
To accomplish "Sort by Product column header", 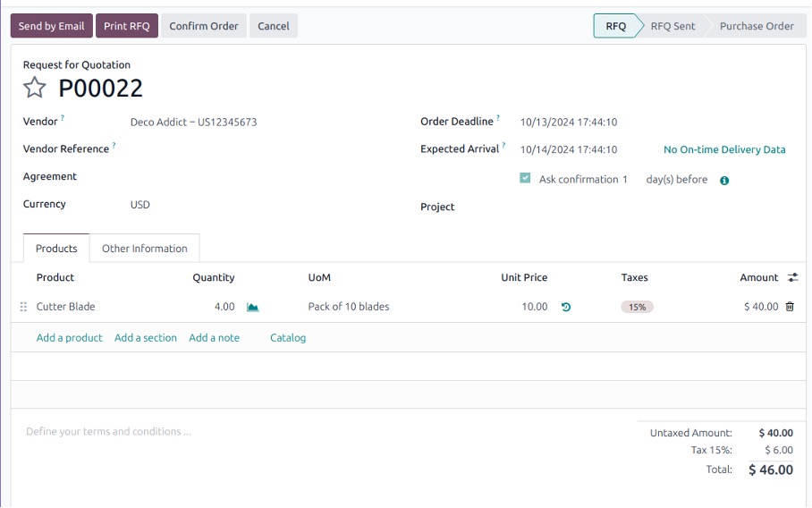I will click(55, 277).
